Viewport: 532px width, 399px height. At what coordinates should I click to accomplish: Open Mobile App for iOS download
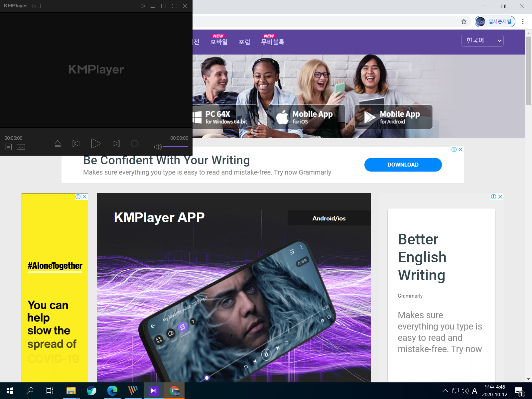(x=306, y=117)
